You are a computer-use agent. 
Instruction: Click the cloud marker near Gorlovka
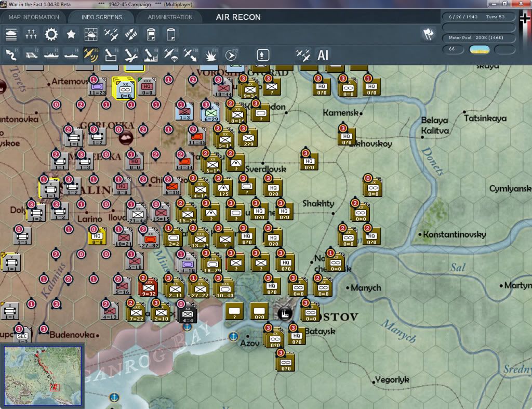pos(126,138)
